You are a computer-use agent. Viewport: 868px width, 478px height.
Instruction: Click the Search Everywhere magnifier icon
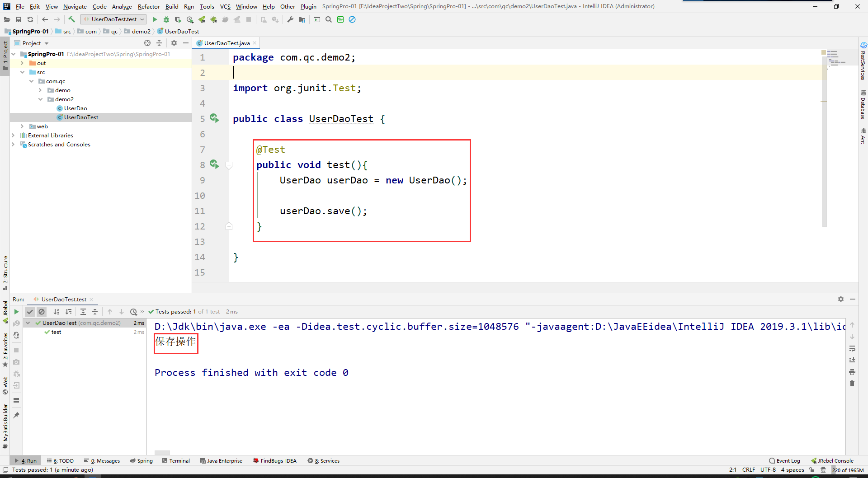coord(329,19)
